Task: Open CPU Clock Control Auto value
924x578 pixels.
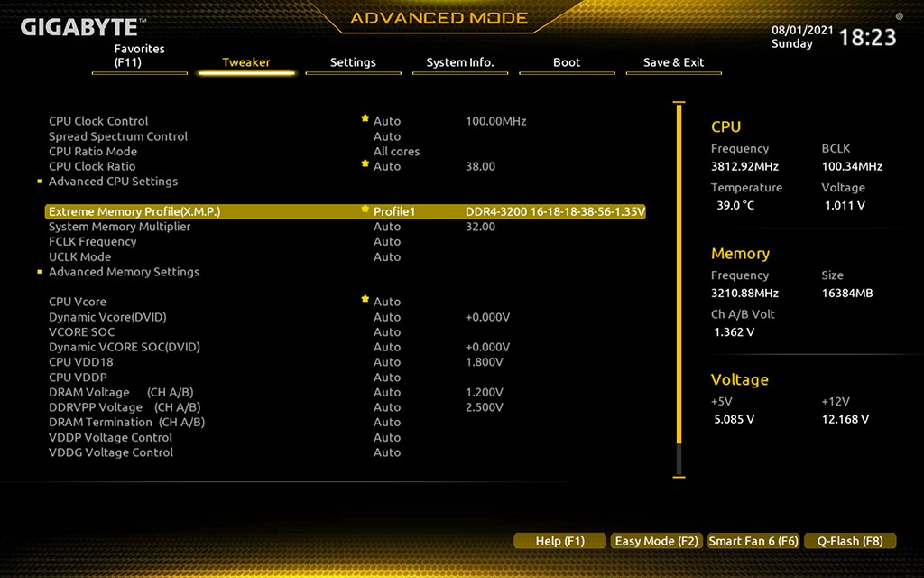Action: [x=387, y=121]
